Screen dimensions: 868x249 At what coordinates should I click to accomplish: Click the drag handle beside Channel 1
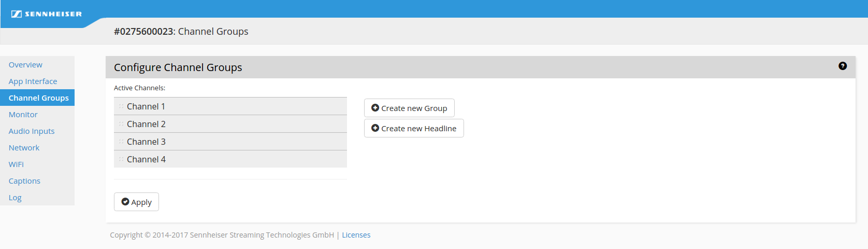(x=121, y=106)
